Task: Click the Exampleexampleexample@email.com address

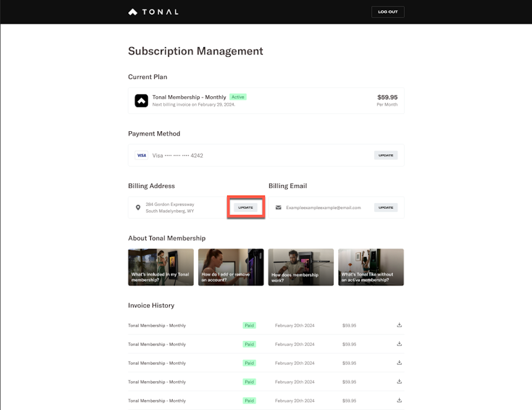Action: 323,207
